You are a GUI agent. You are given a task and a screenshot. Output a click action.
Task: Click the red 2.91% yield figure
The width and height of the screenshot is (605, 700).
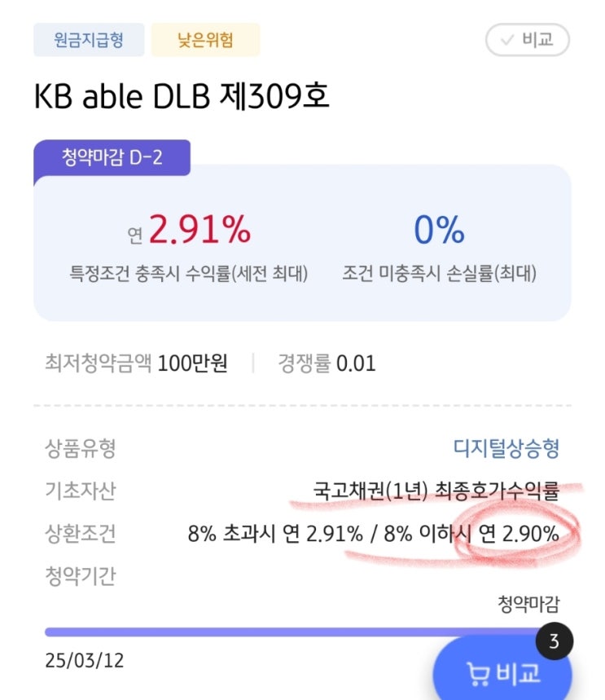coord(199,231)
